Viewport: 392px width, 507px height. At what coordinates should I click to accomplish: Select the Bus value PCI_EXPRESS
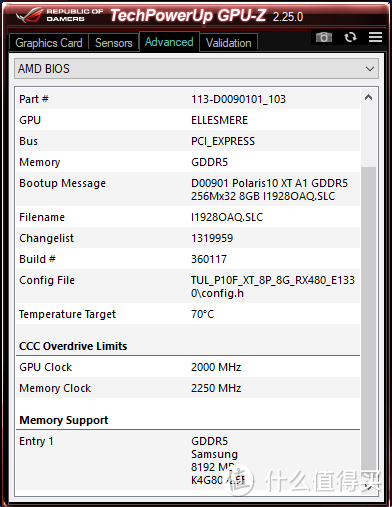pyautogui.click(x=223, y=141)
